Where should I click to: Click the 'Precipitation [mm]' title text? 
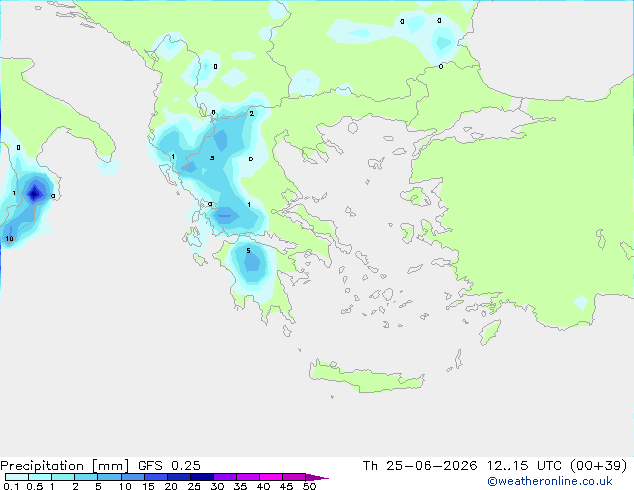(65, 466)
